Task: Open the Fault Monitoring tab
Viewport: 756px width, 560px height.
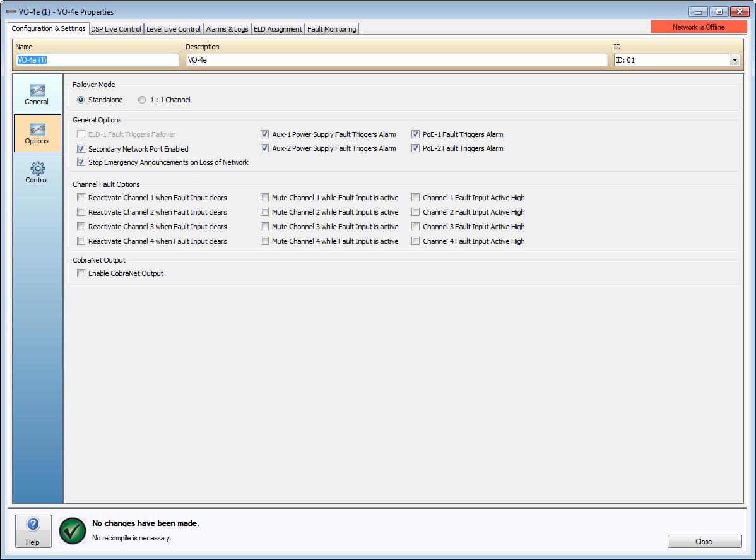Action: 332,29
